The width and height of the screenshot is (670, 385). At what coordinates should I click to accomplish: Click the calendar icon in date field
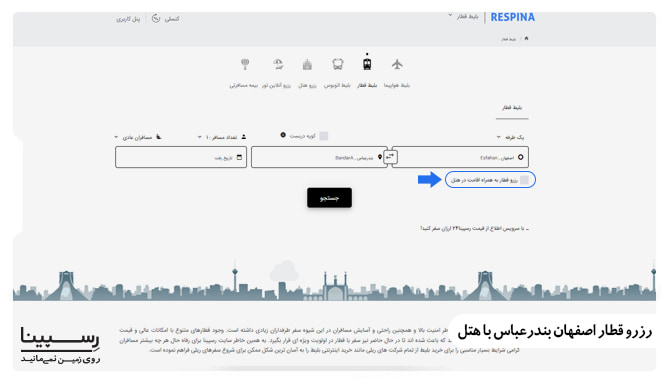[239, 157]
